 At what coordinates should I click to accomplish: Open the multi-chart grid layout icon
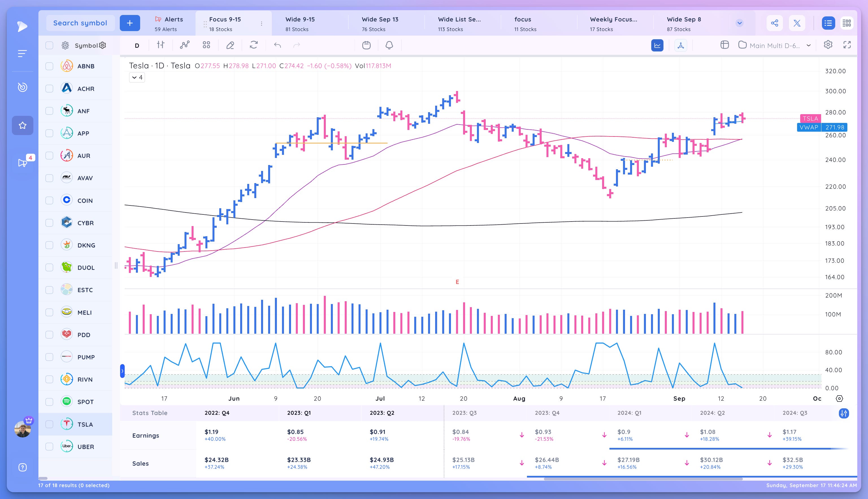coord(206,45)
